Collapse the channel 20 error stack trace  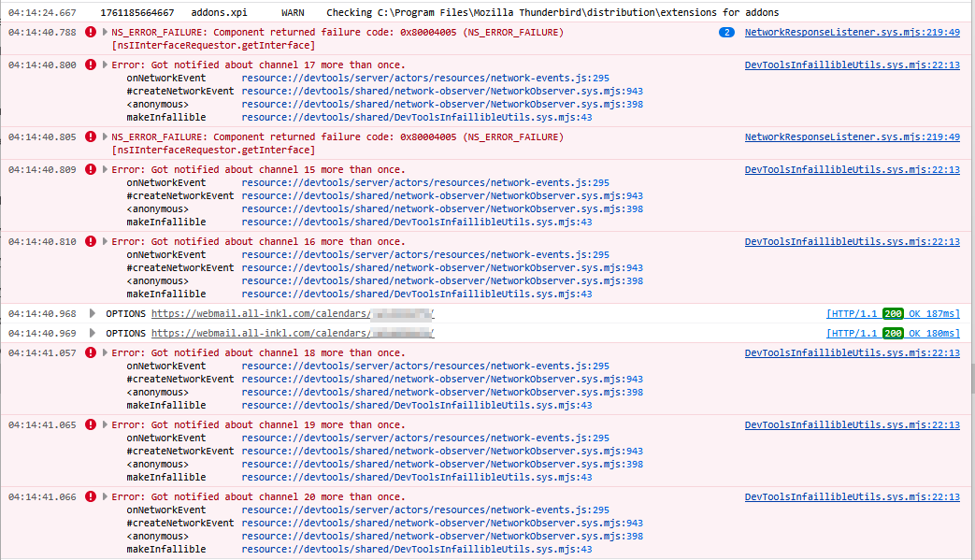[x=105, y=497]
